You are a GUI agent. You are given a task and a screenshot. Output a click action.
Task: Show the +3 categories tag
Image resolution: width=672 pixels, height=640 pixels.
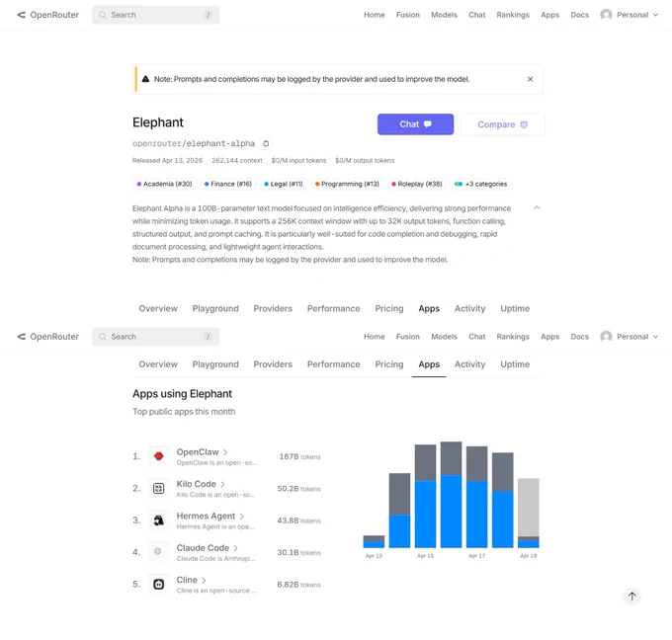coord(481,185)
